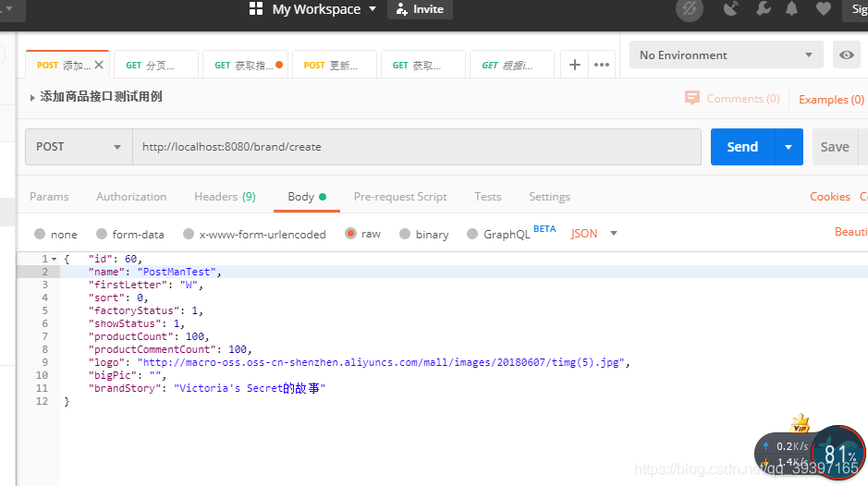Open the Cookies link
The width and height of the screenshot is (868, 486).
pos(830,197)
